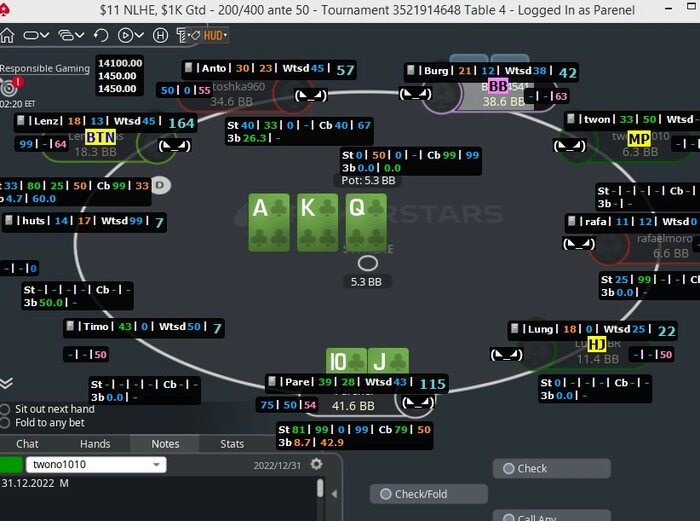
Task: Click the MP position badge
Action: coord(639,139)
